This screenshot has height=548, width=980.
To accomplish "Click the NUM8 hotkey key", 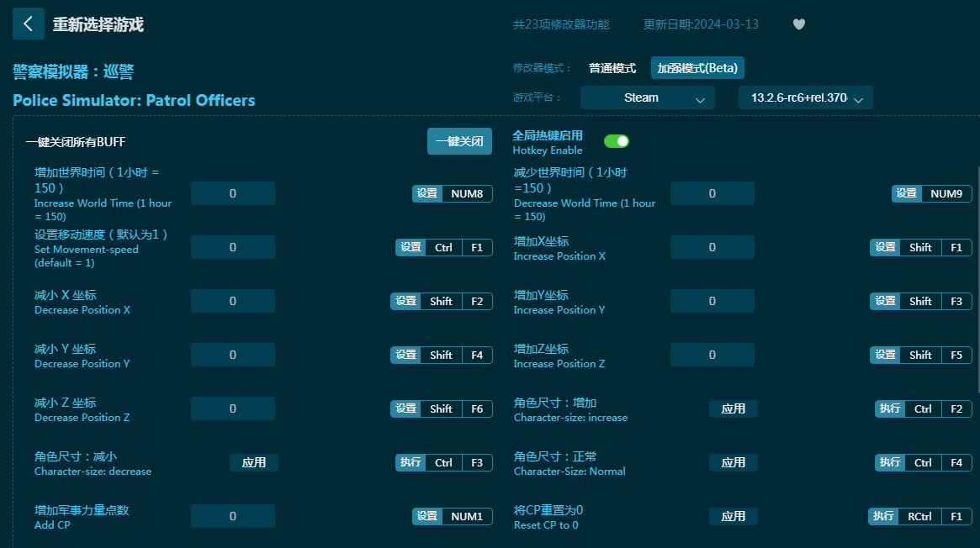I will click(x=467, y=193).
